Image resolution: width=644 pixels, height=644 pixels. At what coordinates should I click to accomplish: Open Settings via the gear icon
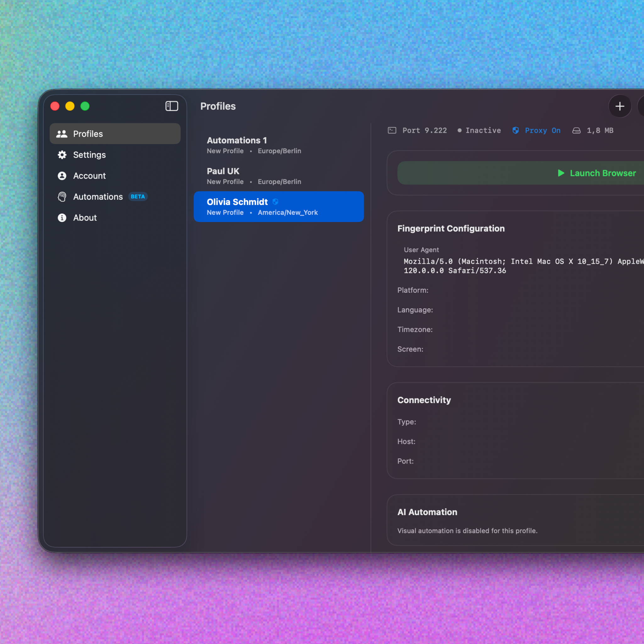pyautogui.click(x=62, y=155)
